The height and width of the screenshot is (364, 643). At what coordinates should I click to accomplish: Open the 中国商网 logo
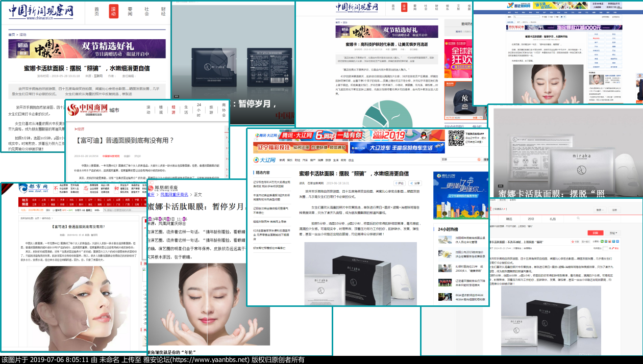tap(87, 110)
